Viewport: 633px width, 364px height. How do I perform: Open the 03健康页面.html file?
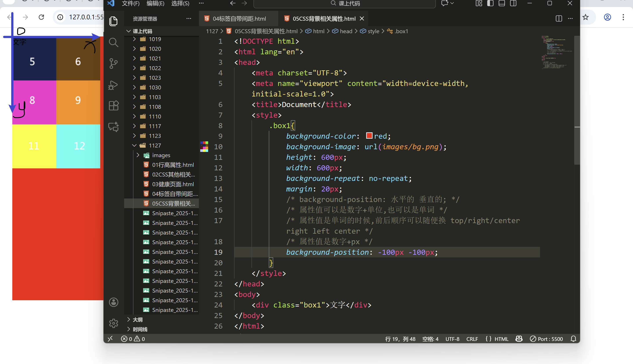173,184
